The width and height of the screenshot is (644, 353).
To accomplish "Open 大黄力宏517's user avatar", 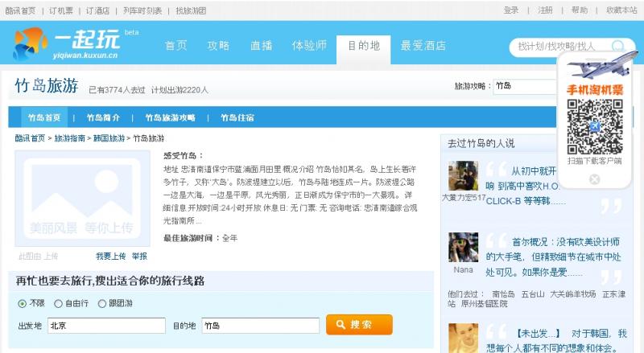I will point(463,176).
